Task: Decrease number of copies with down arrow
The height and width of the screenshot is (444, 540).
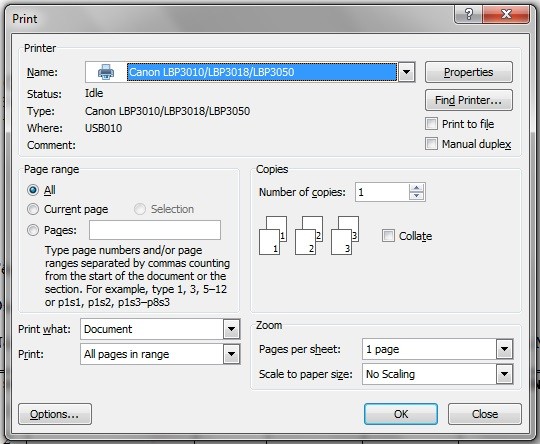Action: point(417,196)
